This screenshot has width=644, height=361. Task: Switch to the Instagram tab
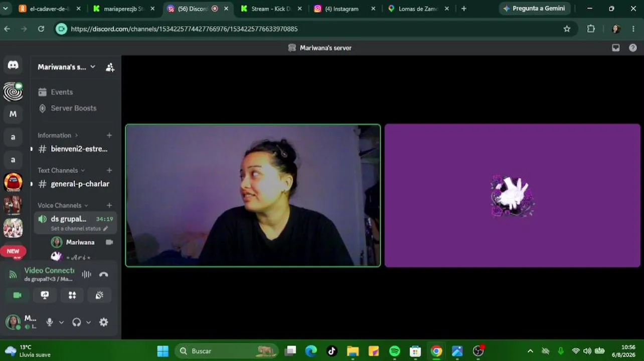tap(345, 9)
